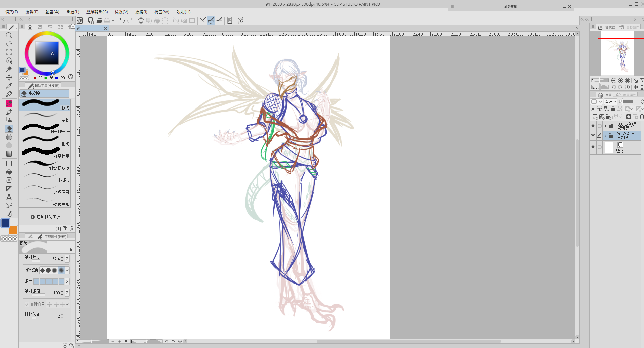
Task: Toggle the 刪除向量 checkbox
Action: [x=27, y=304]
